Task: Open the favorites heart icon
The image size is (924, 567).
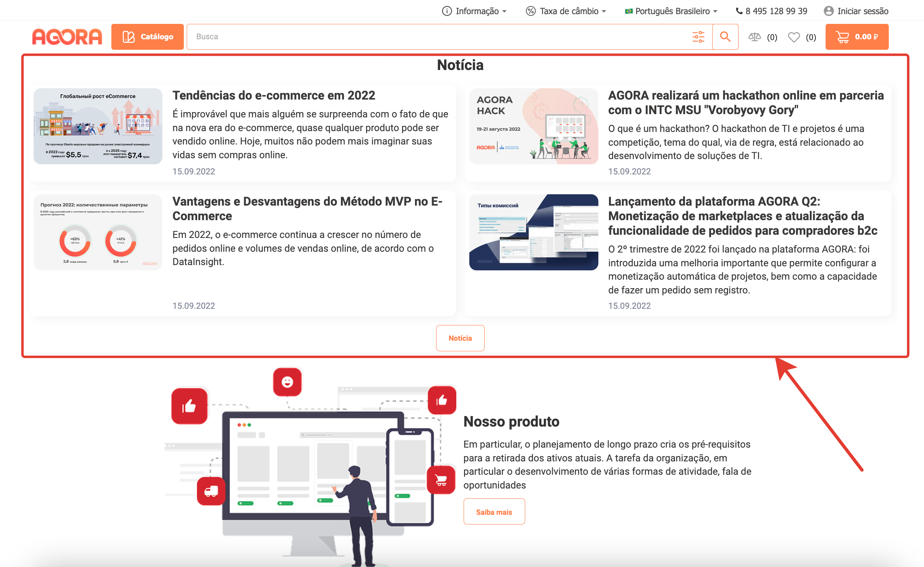Action: coord(794,37)
